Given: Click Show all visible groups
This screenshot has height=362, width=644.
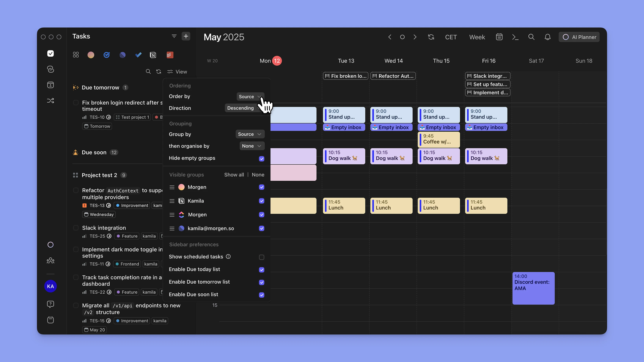Looking at the screenshot, I should (x=234, y=175).
